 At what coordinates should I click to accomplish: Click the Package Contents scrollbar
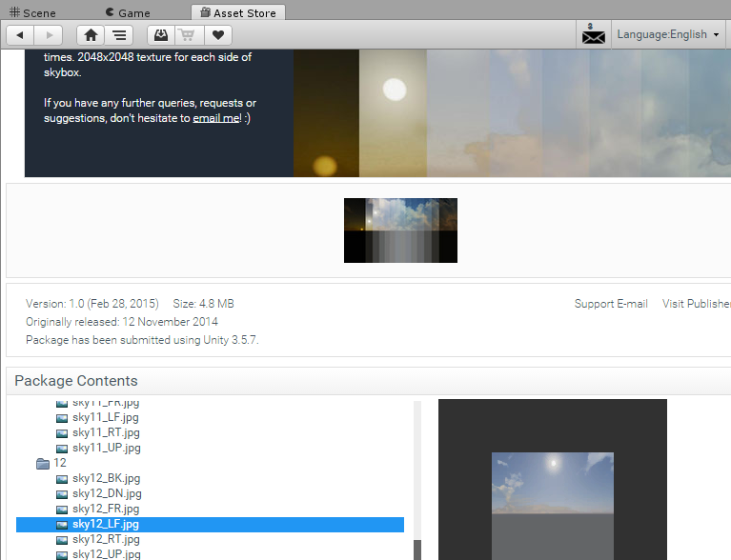pos(416,476)
